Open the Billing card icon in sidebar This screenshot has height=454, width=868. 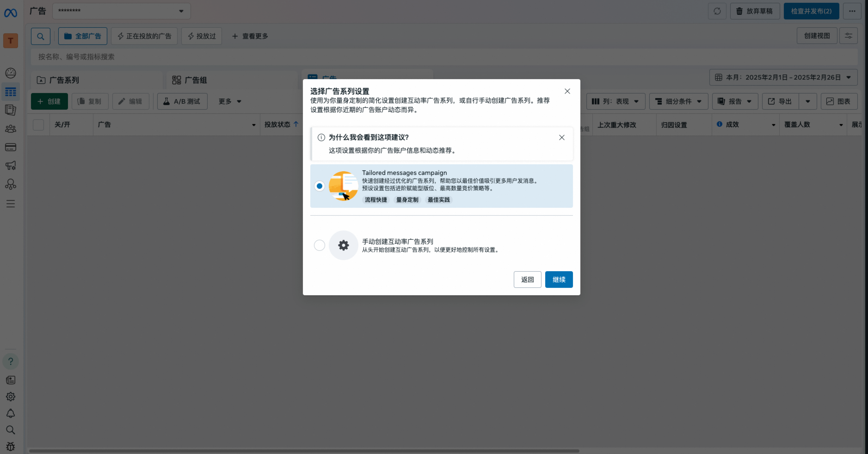11,147
